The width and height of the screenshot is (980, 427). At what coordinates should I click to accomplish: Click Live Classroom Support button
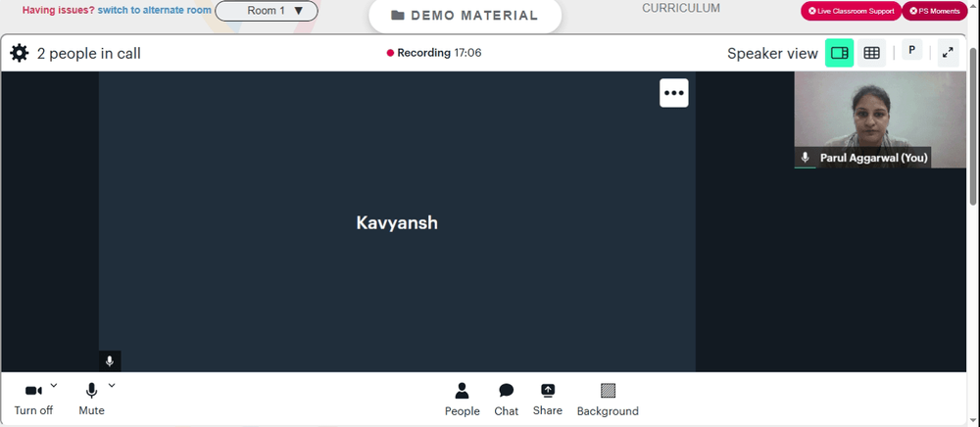coord(851,11)
